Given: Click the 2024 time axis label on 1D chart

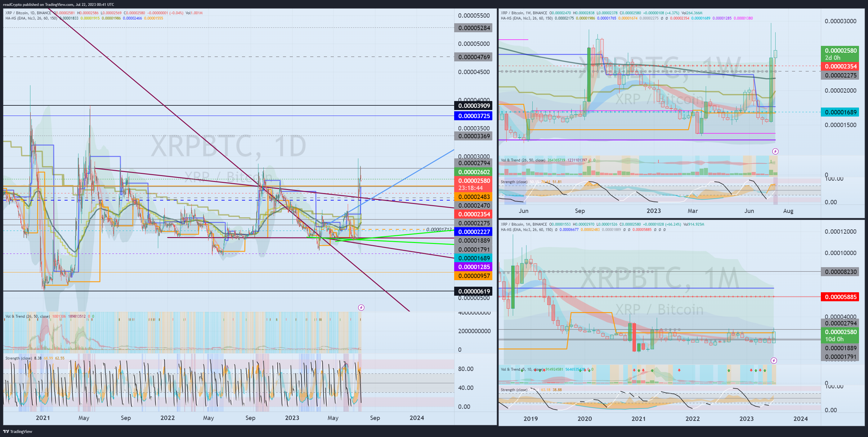Looking at the screenshot, I should tap(417, 418).
